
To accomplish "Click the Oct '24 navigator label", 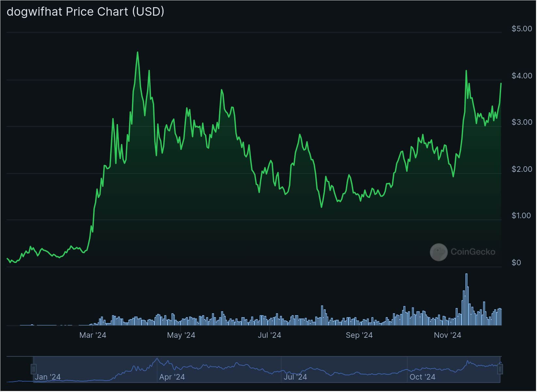I will coord(422,377).
